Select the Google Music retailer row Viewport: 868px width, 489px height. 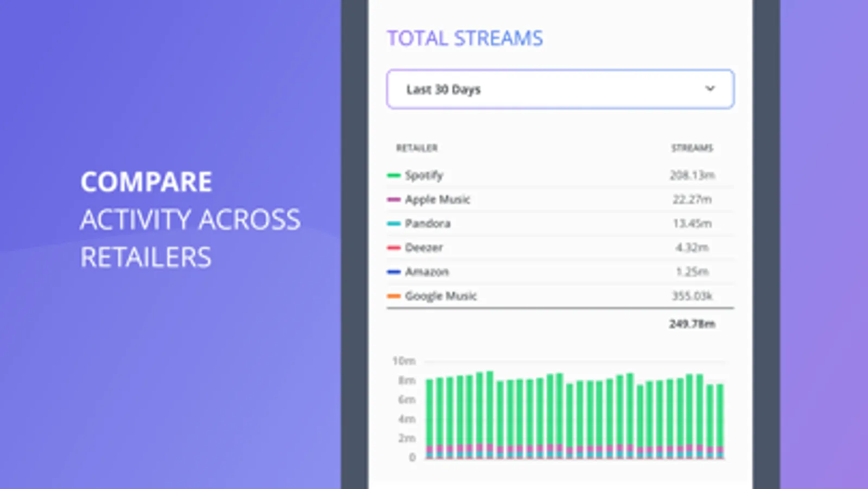[560, 296]
